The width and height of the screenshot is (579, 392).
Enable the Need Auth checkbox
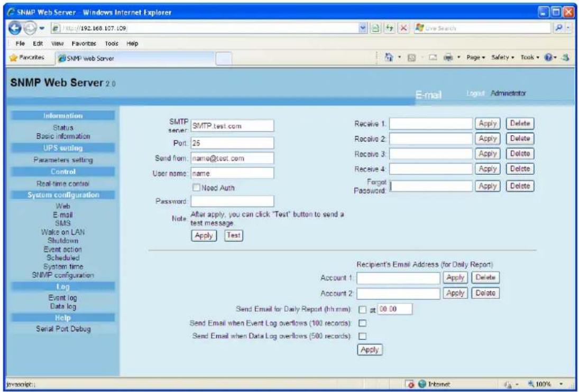click(x=196, y=188)
